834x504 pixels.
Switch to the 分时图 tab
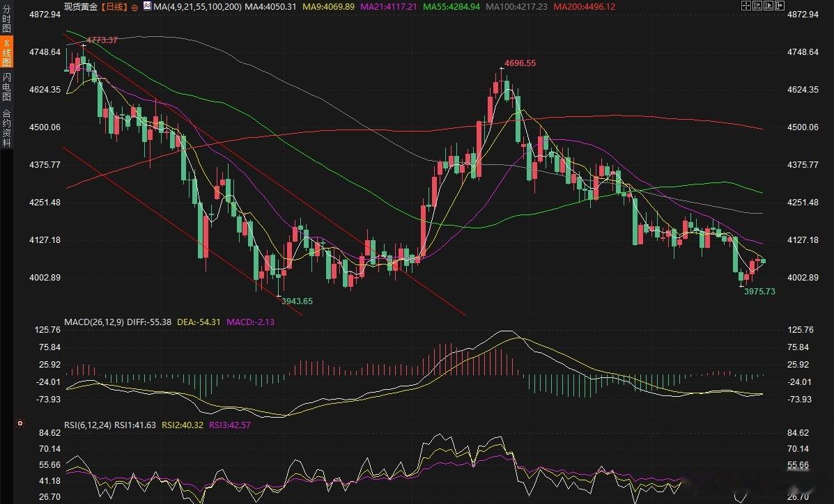point(6,18)
